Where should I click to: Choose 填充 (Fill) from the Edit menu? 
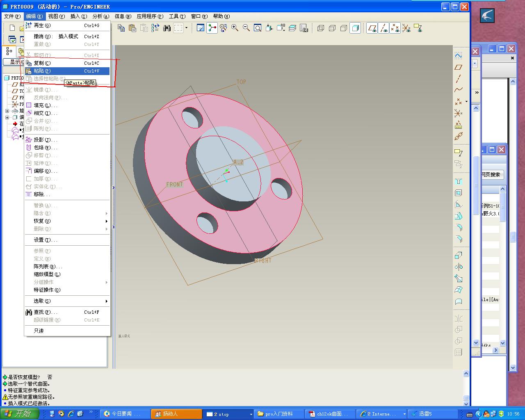click(x=67, y=105)
